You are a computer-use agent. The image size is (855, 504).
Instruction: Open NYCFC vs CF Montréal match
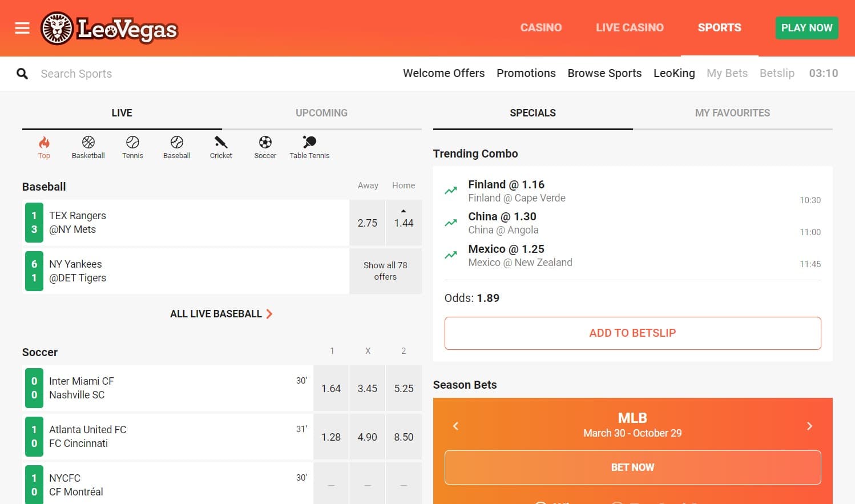(x=168, y=484)
